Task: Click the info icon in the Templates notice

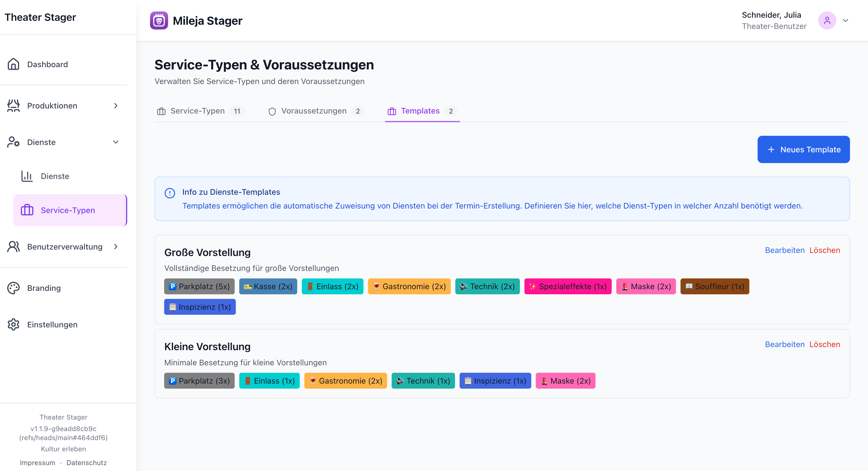Action: pos(170,193)
